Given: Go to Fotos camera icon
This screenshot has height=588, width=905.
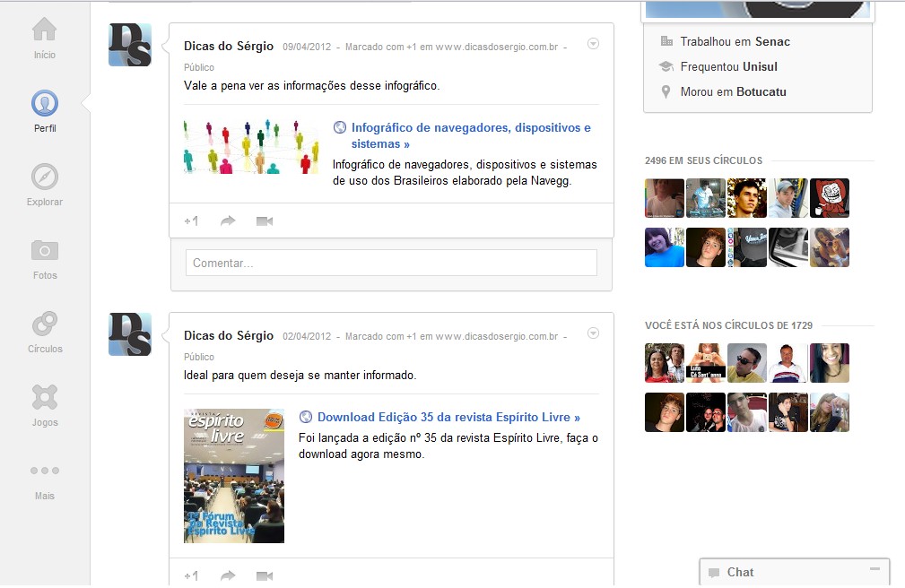Looking at the screenshot, I should (45, 251).
